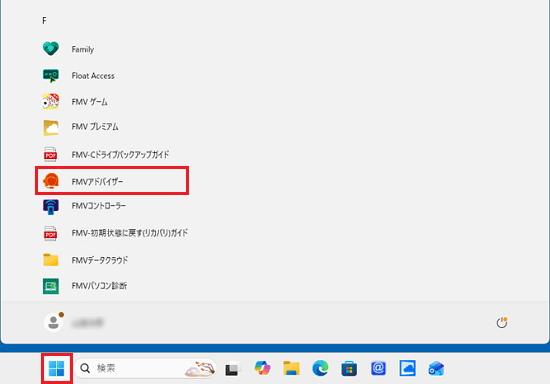Click the Windows Start button
550x384 pixels.
tap(56, 369)
